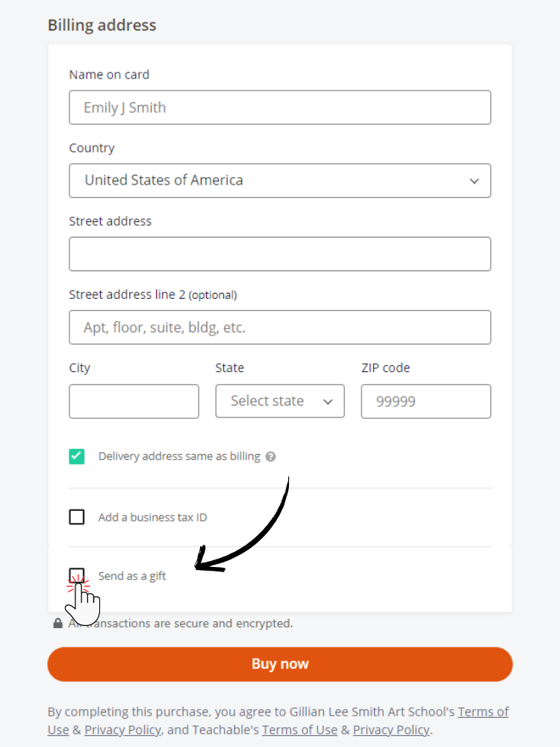560x747 pixels.
Task: Focus the City input field
Action: point(134,402)
